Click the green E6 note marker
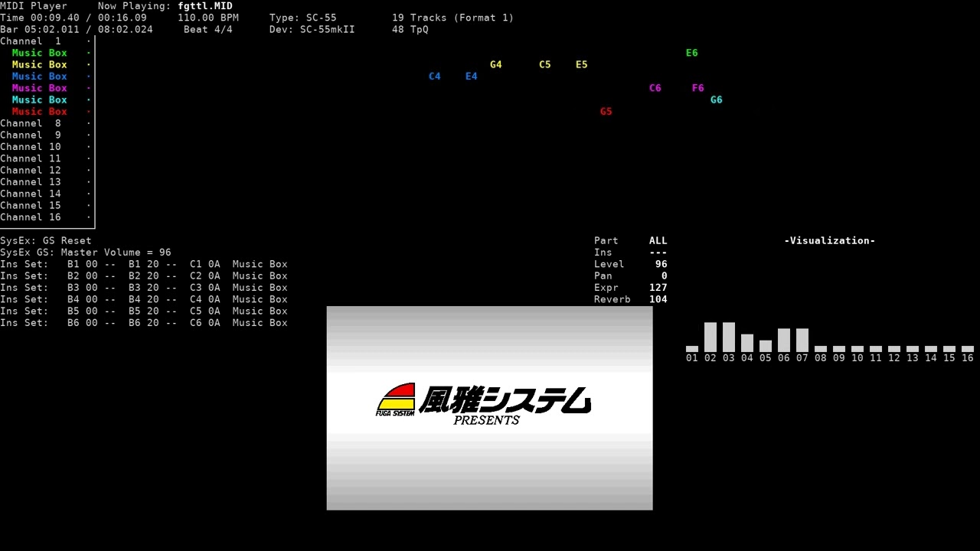The image size is (980, 551). (x=692, y=53)
